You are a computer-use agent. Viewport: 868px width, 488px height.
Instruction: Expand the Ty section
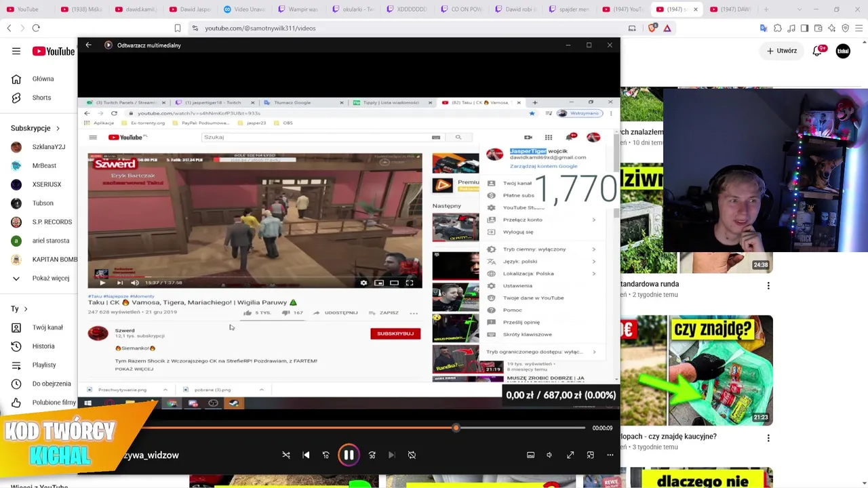[20, 309]
